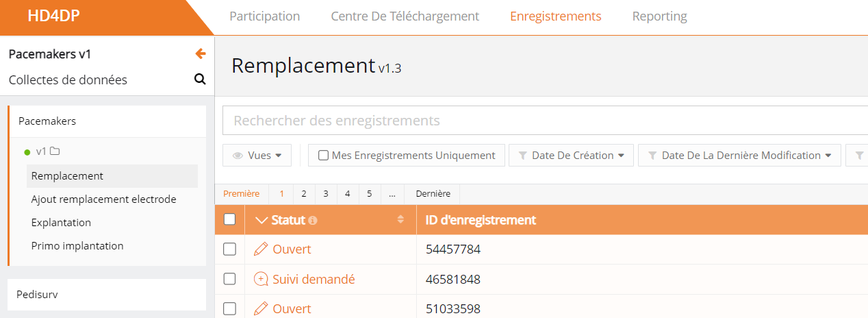
Task: Click the info icon beside Statut header
Action: point(313,221)
